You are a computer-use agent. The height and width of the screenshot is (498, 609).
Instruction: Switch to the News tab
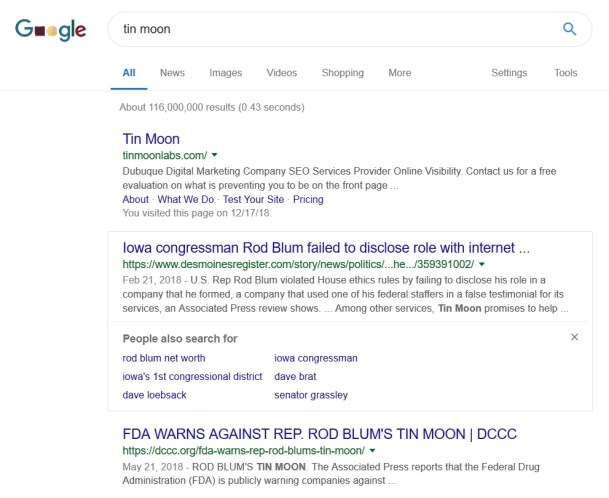[x=172, y=73]
